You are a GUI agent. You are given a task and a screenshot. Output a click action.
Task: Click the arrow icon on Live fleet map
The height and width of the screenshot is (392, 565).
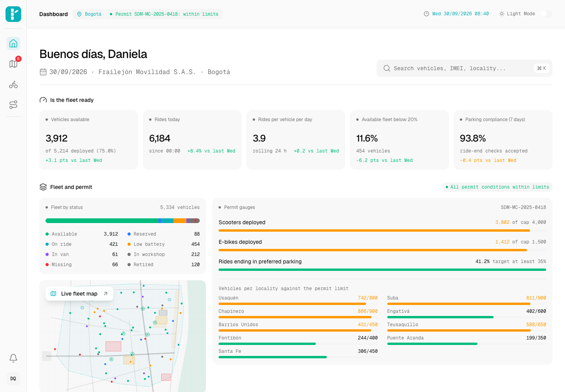pyautogui.click(x=106, y=294)
